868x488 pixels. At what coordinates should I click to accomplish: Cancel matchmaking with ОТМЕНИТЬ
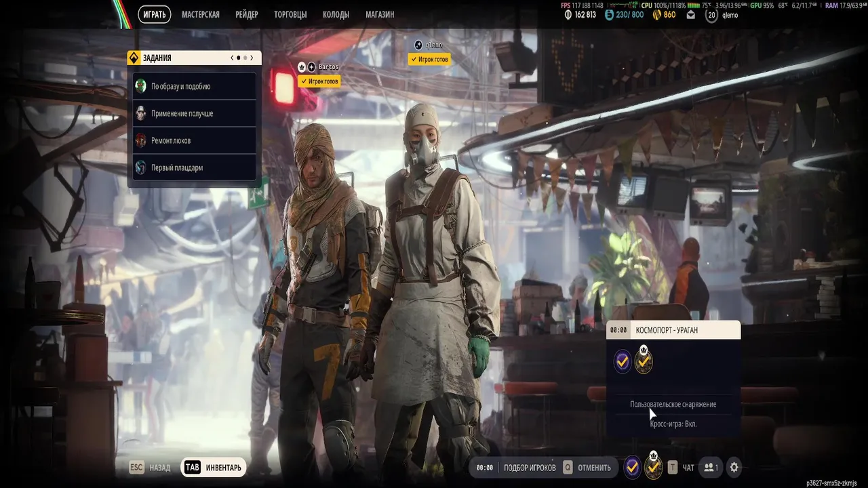(x=594, y=468)
